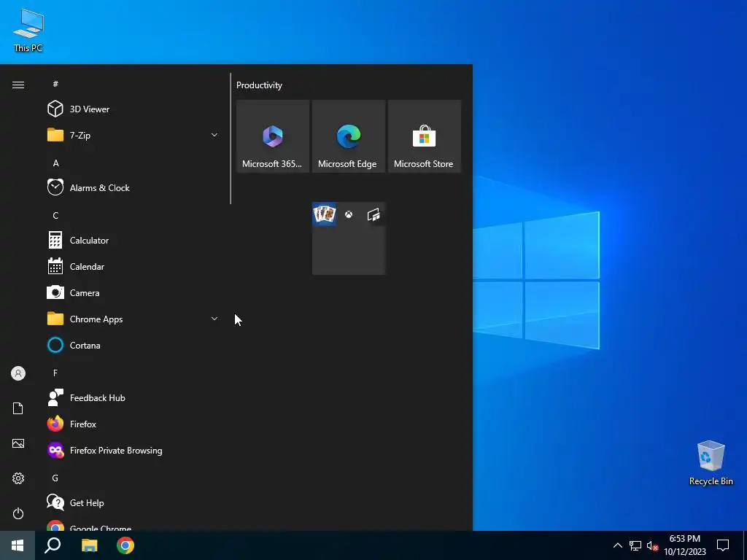Image resolution: width=747 pixels, height=560 pixels.
Task: Close the Start menu via the Windows Start button
Action: click(18, 545)
